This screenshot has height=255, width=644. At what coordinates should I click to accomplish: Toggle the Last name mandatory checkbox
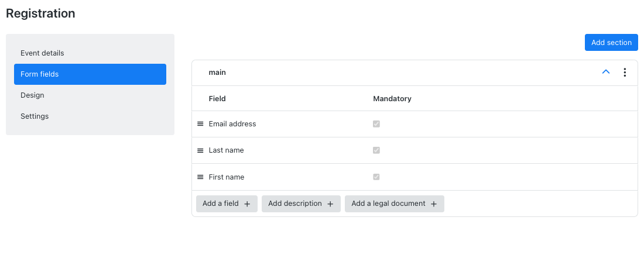click(376, 150)
